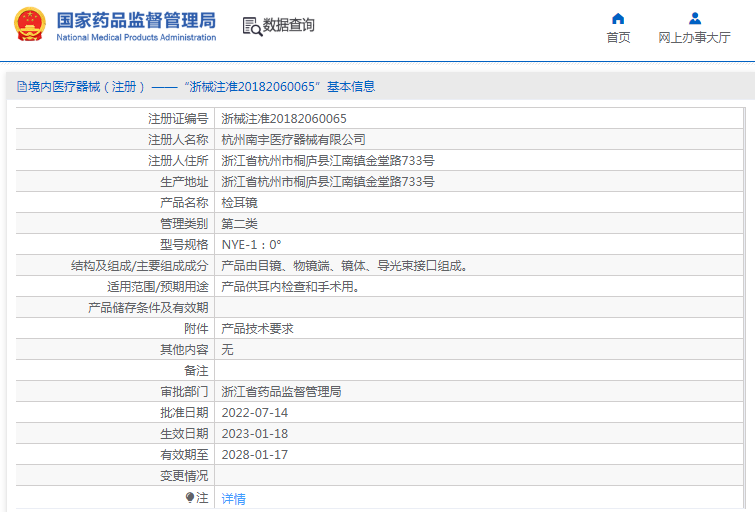Click the NMPA national emblem logo

pos(29,25)
